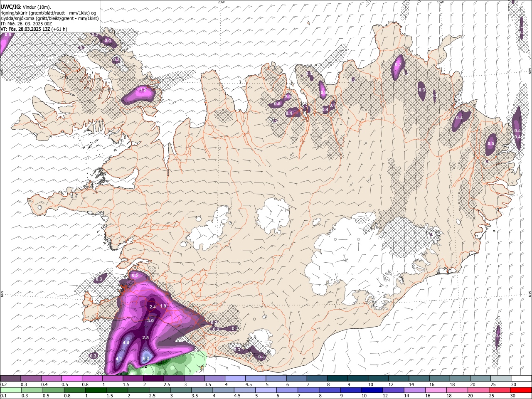532x399 pixels.
Task: Select the first mauve swatch of the snow legend
Action: [x=11, y=378]
